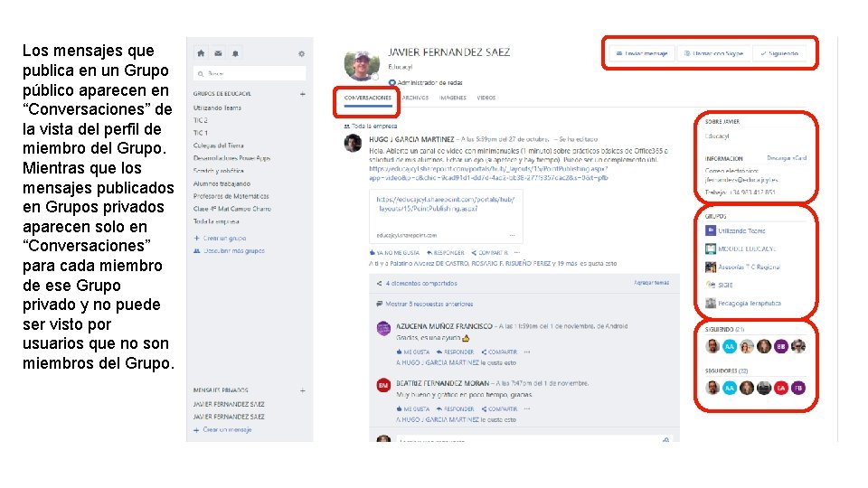This screenshot has width=868, height=488.
Task: Click the Descubrir más grupos link
Action: pos(229,251)
